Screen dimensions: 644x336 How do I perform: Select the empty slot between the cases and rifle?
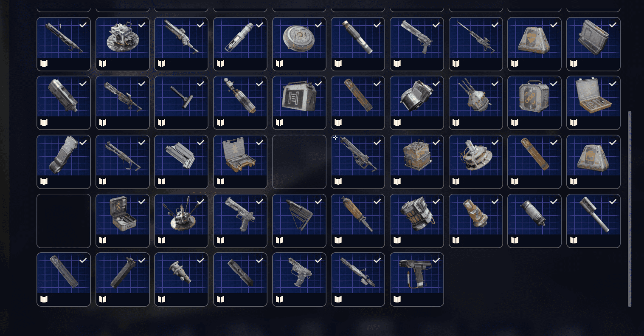click(299, 162)
